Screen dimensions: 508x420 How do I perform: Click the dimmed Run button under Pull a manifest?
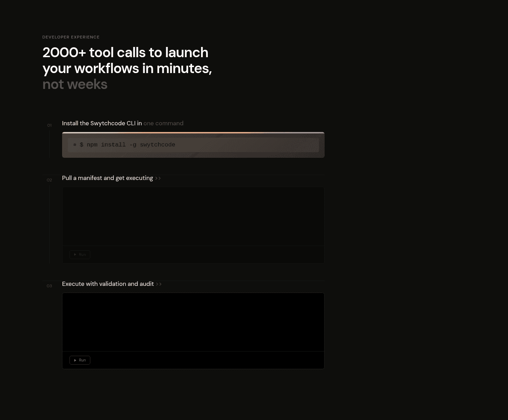(80, 254)
